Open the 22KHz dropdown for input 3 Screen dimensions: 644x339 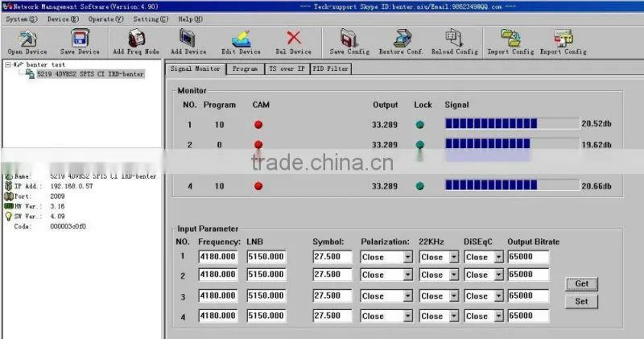tap(453, 296)
